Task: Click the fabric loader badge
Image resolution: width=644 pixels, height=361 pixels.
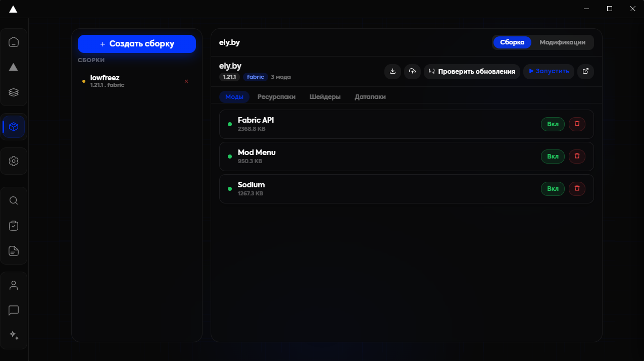Action: (256, 77)
